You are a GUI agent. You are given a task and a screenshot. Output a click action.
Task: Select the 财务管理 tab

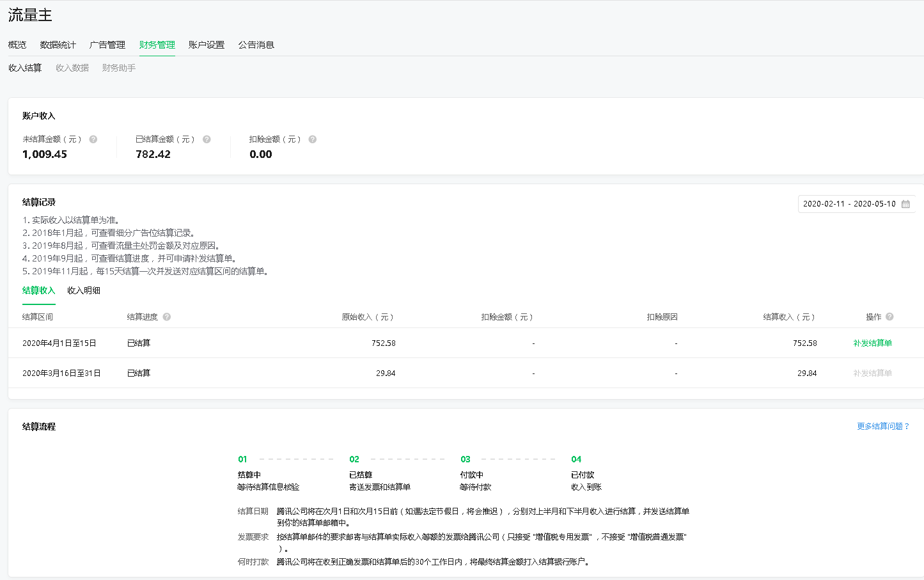coord(157,45)
